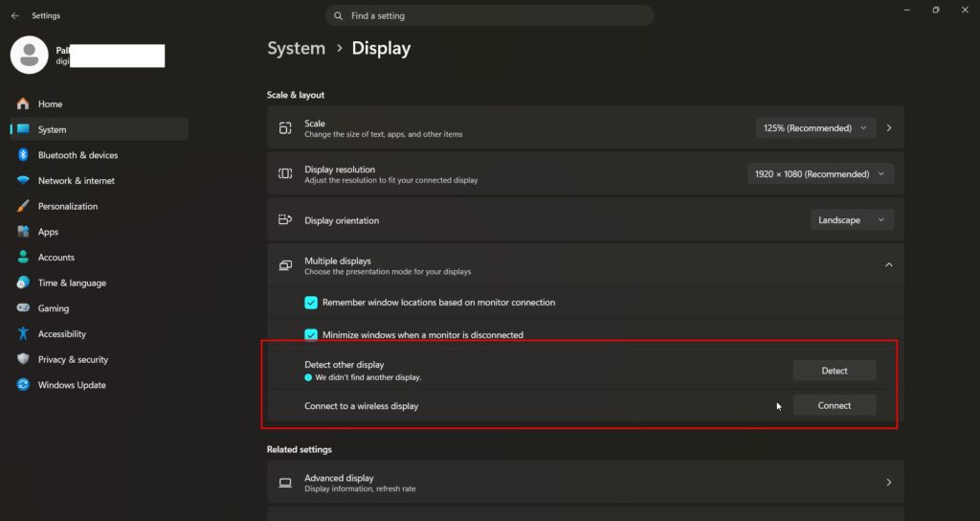Click the Detect button

coord(835,371)
